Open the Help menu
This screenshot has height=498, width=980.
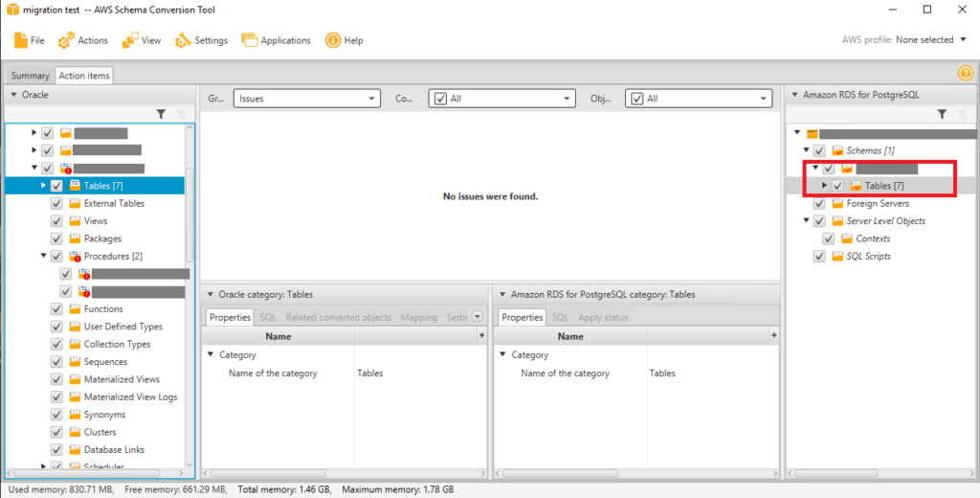[x=345, y=40]
